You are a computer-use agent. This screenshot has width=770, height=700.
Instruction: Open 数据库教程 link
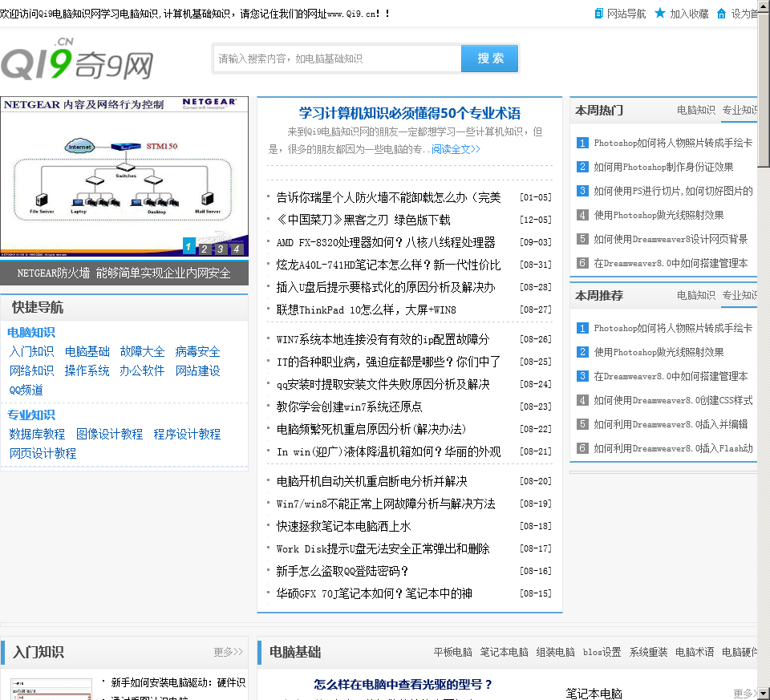pyautogui.click(x=37, y=434)
